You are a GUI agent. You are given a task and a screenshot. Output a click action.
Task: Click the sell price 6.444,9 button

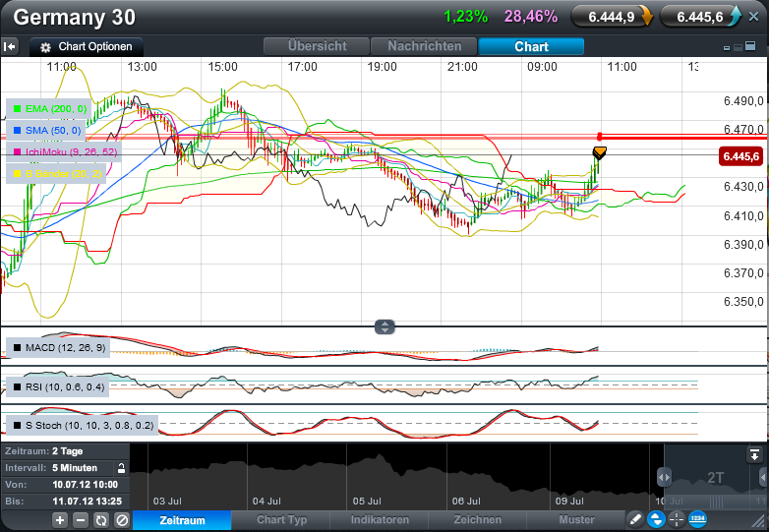(x=613, y=17)
